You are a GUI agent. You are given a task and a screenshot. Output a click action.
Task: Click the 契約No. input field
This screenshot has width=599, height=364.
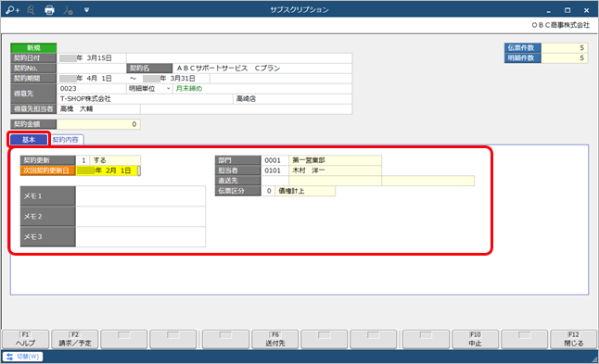pyautogui.click(x=91, y=69)
